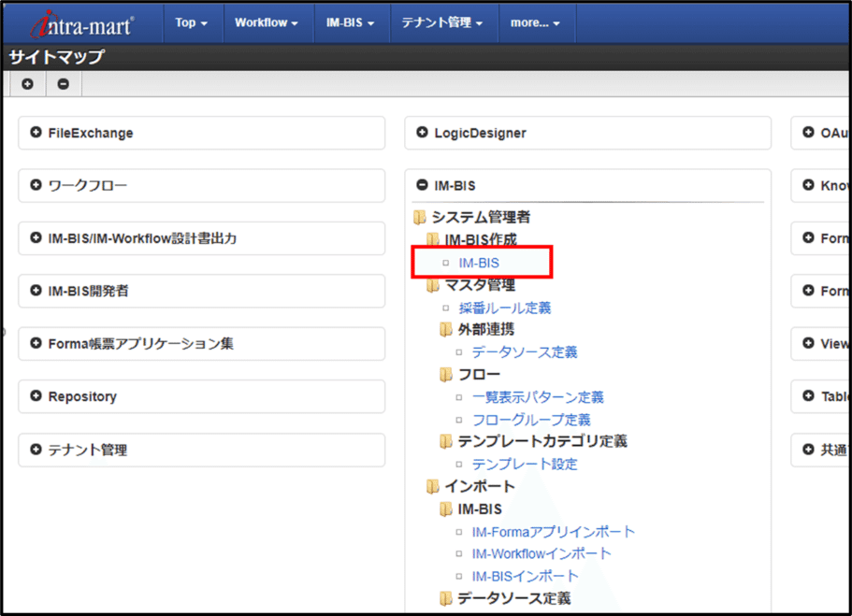Viewport: 852px width, 616px height.
Task: Open the テナント管理 navigation menu
Action: (x=442, y=22)
